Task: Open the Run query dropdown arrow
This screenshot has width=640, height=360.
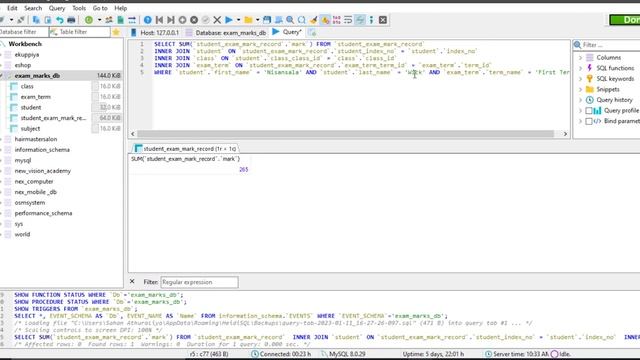Action: pyautogui.click(x=238, y=20)
